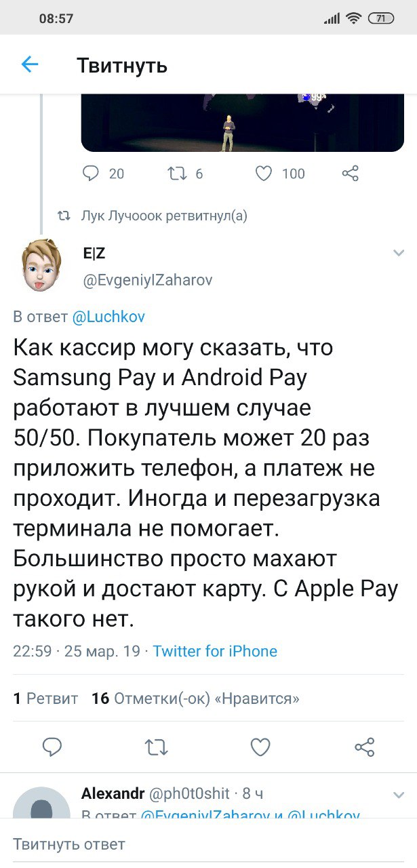Open the video thumbnail of top tweet
Screen dimensions: 417x868
243,122
